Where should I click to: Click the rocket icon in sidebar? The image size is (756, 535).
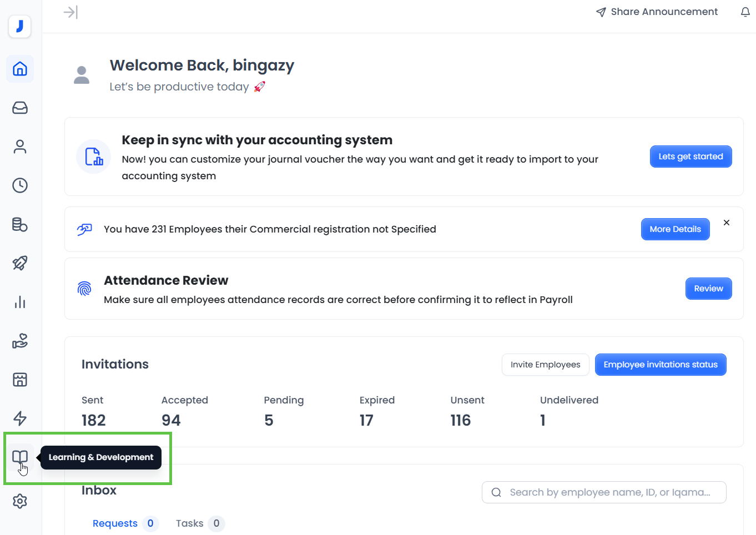pos(20,263)
